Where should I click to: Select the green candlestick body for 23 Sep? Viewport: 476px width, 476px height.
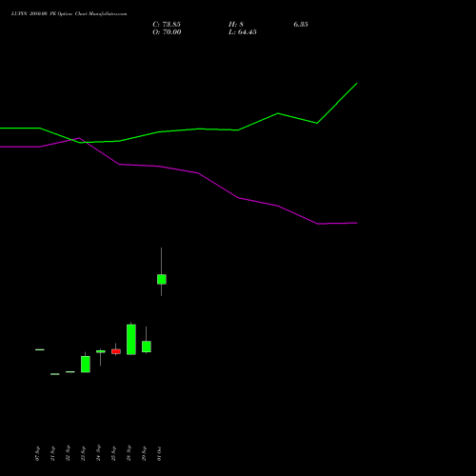86,364
